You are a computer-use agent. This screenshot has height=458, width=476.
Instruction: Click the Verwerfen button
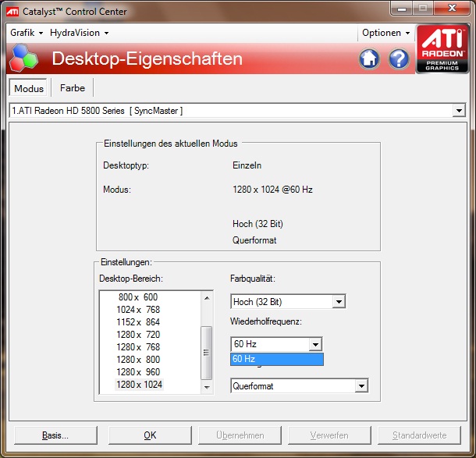(x=329, y=435)
